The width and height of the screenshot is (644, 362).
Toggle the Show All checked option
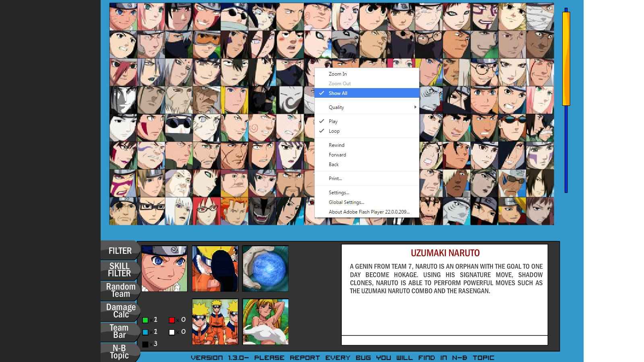coord(338,93)
